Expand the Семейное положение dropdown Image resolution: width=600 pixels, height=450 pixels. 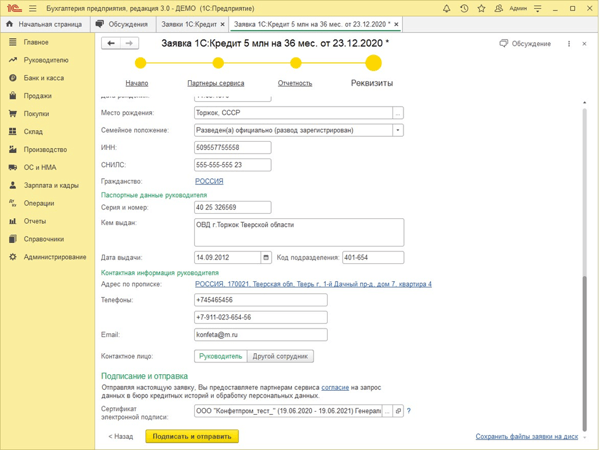click(x=398, y=130)
